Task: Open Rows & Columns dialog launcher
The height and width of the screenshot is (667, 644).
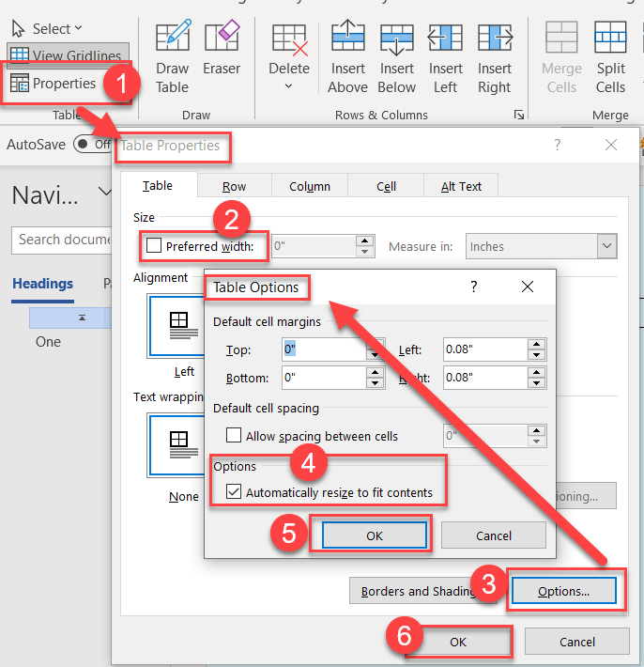Action: tap(518, 115)
